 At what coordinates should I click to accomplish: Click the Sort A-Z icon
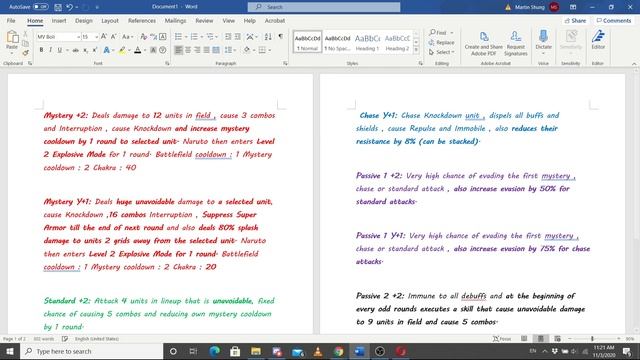click(x=268, y=37)
